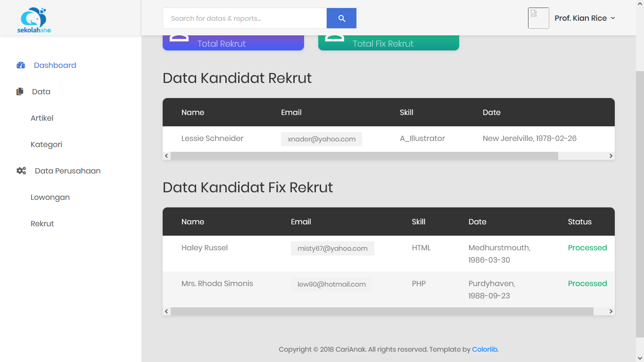The width and height of the screenshot is (644, 362).
Task: Click the user profile avatar image
Action: click(x=538, y=18)
